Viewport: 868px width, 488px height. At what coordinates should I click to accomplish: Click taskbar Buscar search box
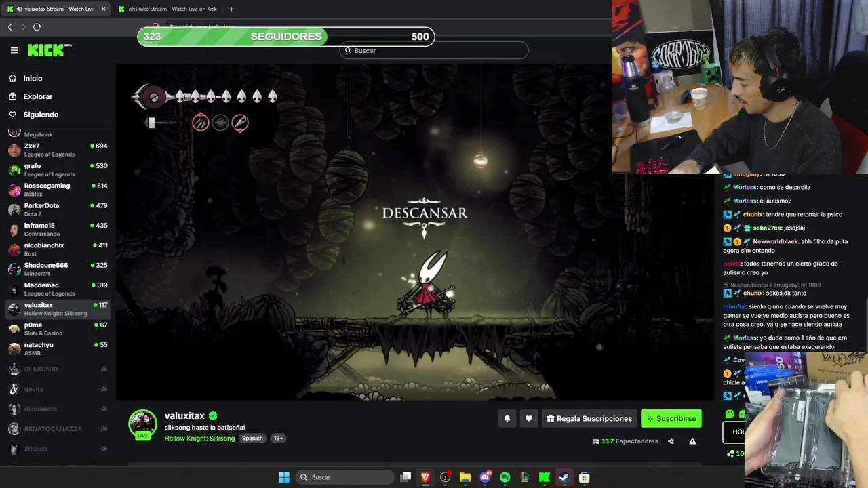[344, 477]
